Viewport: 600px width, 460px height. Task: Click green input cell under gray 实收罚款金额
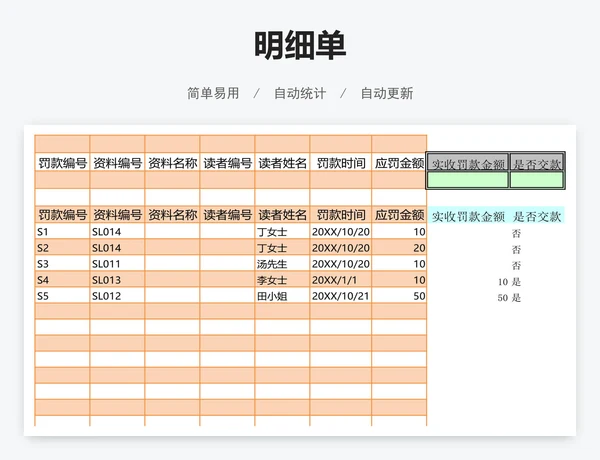click(x=467, y=180)
